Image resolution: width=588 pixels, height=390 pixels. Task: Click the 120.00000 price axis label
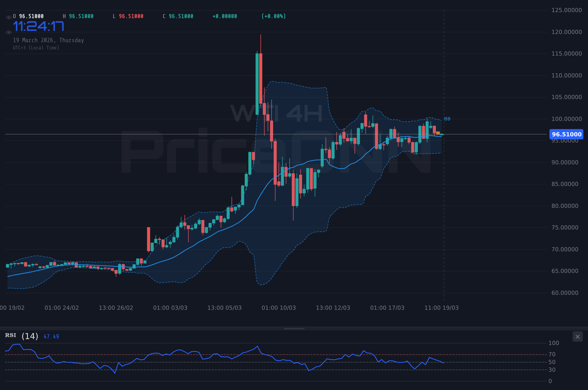click(566, 32)
